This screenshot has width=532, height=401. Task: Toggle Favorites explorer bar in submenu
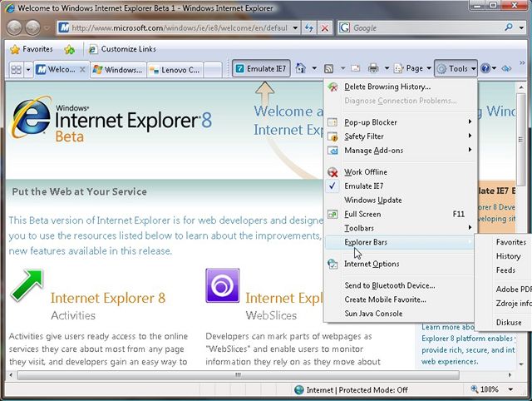tap(505, 242)
